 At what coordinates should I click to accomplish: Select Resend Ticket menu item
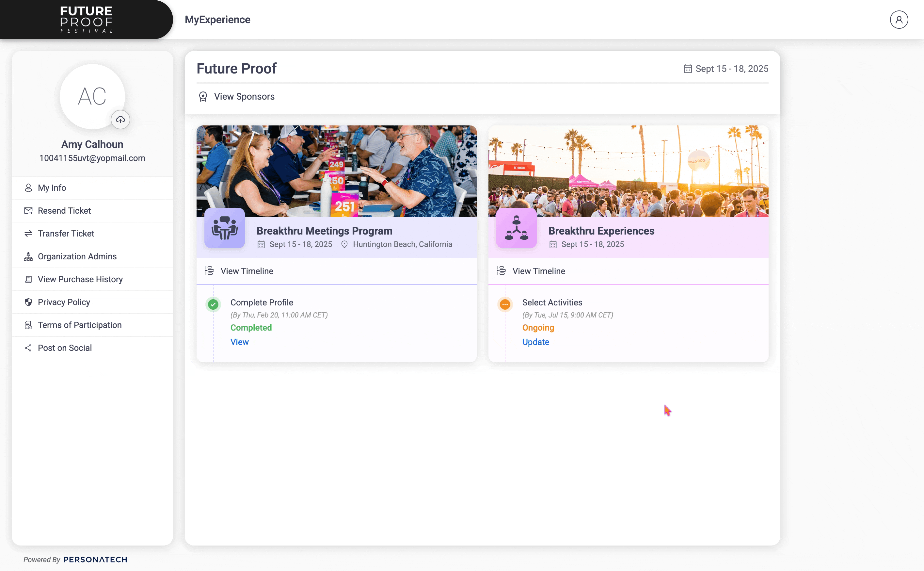click(64, 211)
